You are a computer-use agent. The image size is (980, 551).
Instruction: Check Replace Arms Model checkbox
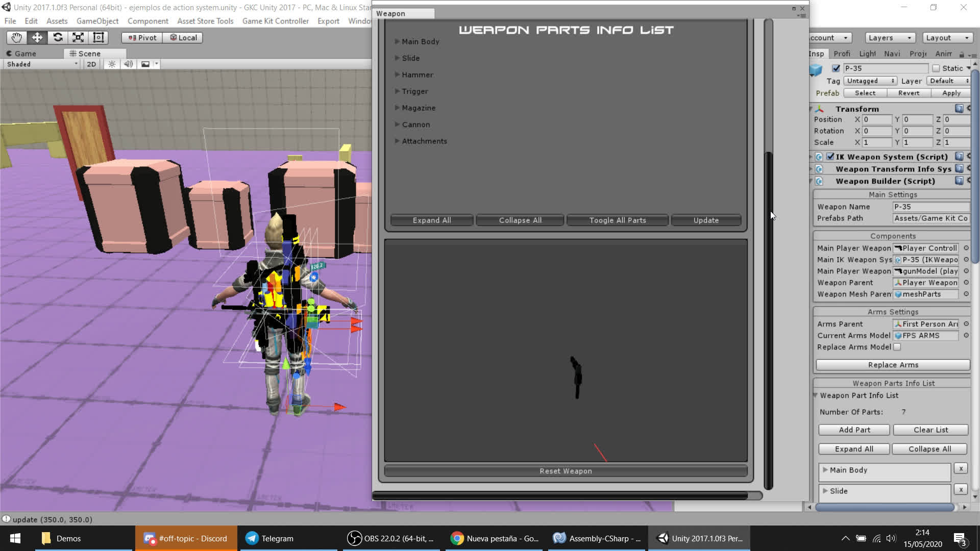coord(897,347)
